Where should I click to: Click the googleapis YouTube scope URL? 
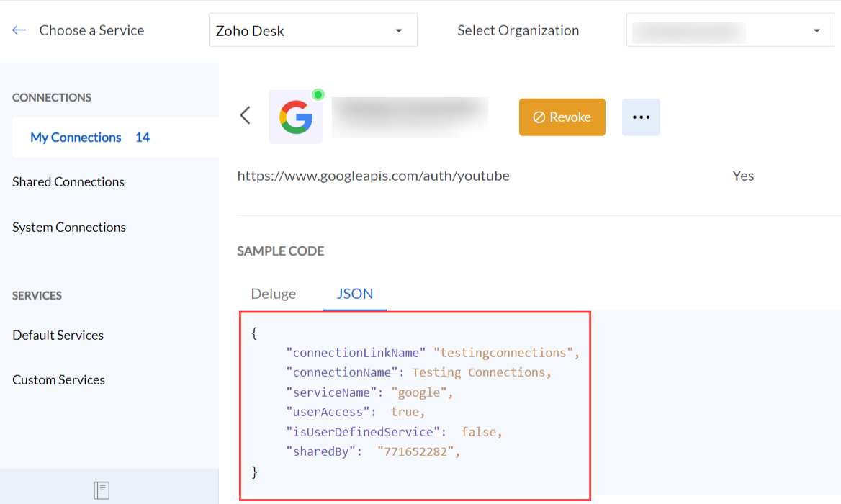click(373, 176)
